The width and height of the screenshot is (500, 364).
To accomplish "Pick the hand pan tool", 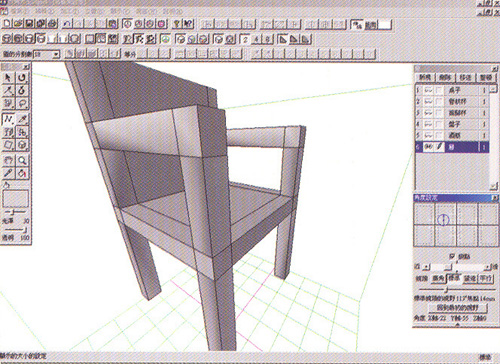I will (x=8, y=161).
